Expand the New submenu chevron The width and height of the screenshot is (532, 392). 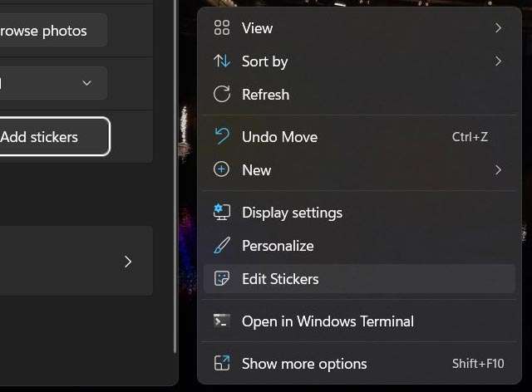point(498,170)
